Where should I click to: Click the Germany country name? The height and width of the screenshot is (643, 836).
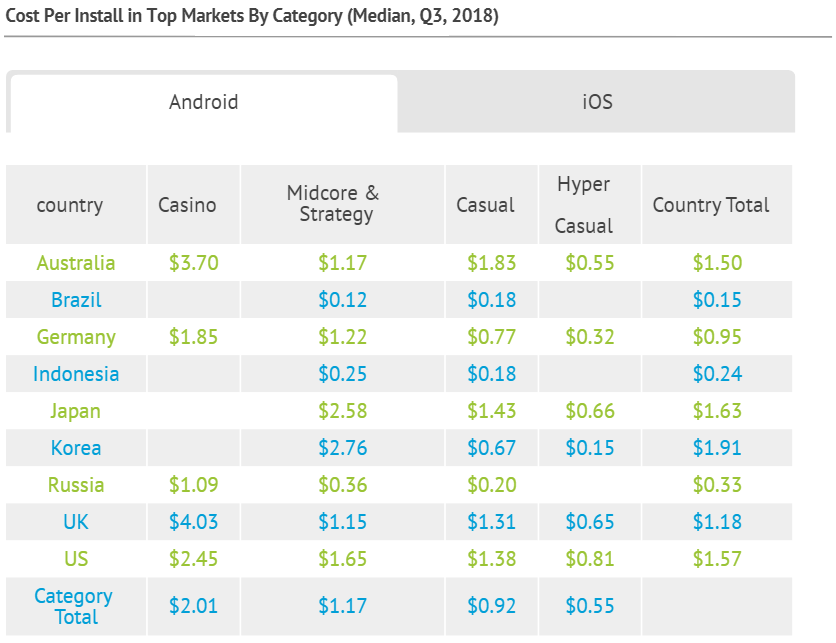pos(76,337)
